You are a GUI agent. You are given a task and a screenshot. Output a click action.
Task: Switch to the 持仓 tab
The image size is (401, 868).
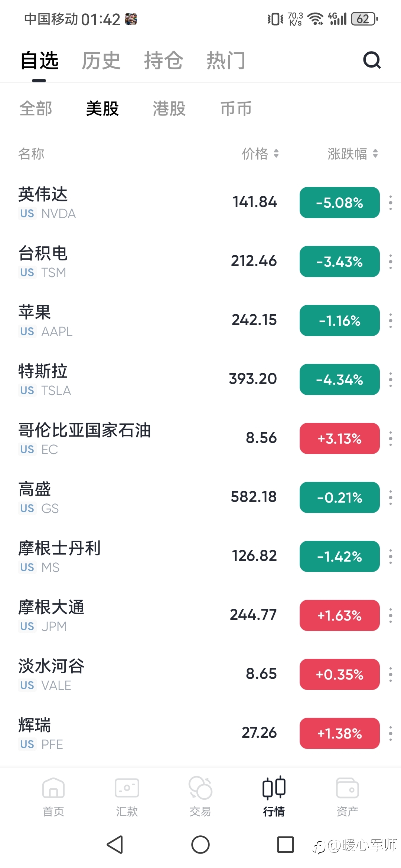tap(163, 60)
